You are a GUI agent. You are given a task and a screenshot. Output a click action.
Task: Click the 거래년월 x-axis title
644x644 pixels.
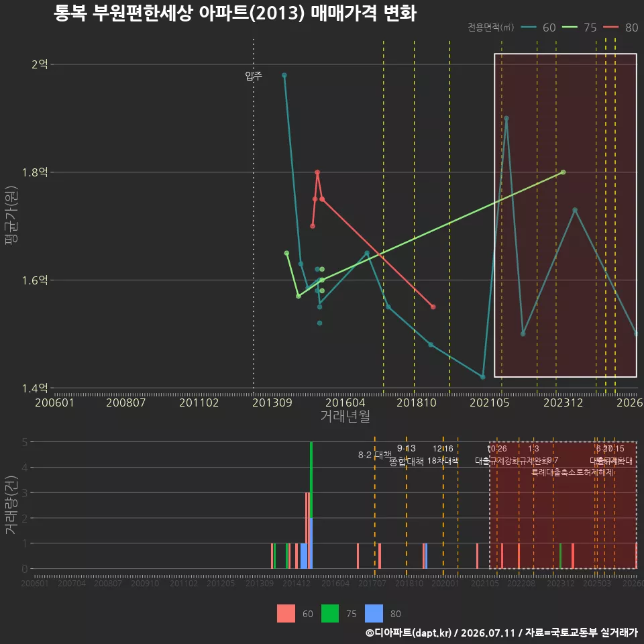coord(345,416)
